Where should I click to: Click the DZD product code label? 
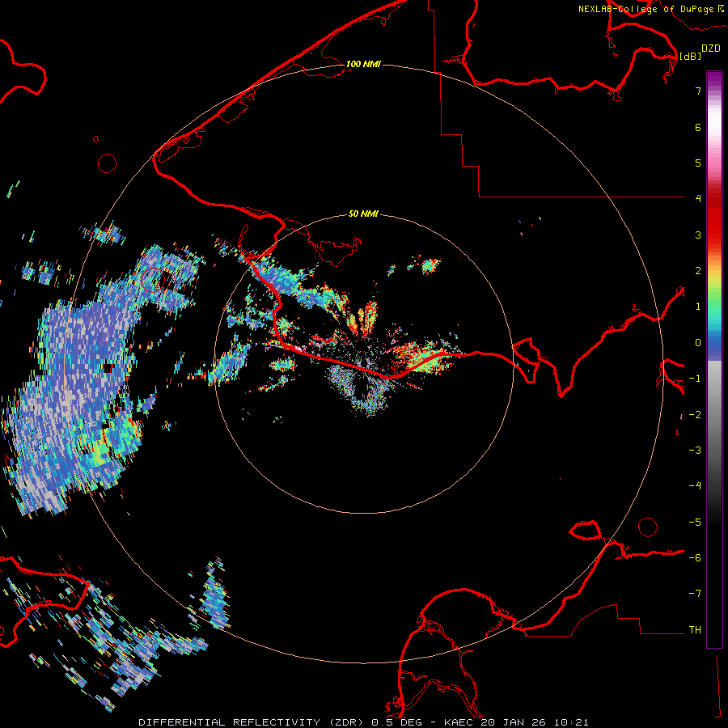coord(711,49)
